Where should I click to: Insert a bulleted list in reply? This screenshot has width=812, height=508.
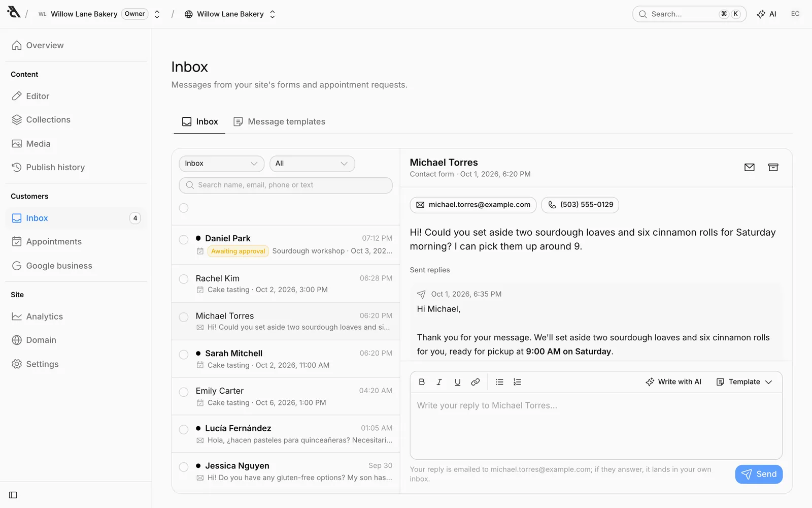[x=499, y=382]
